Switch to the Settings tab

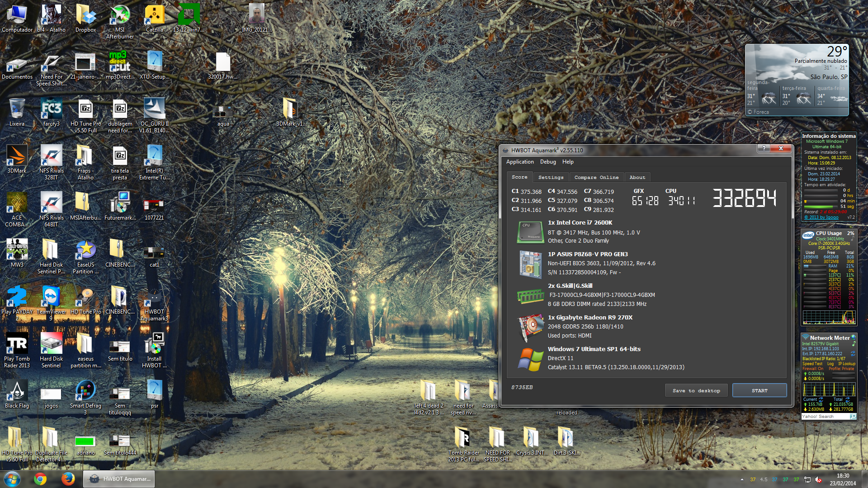pyautogui.click(x=551, y=177)
